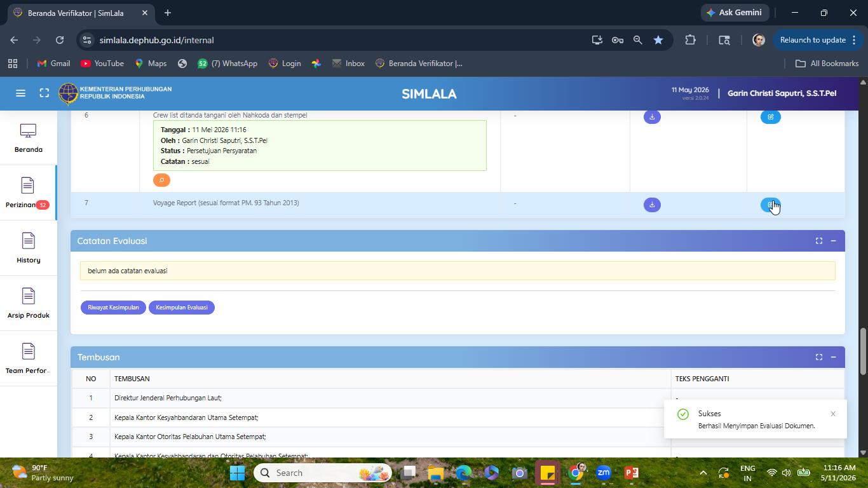Viewport: 868px width, 488px height.
Task: Open Beranda Verifikator bookmark
Action: [x=419, y=64]
